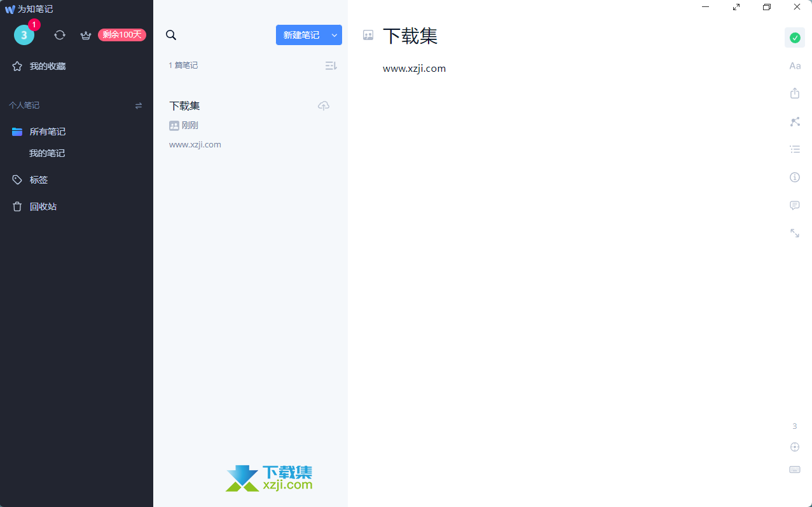Minimize the 为知笔记 window
This screenshot has width=812, height=507.
706,7
